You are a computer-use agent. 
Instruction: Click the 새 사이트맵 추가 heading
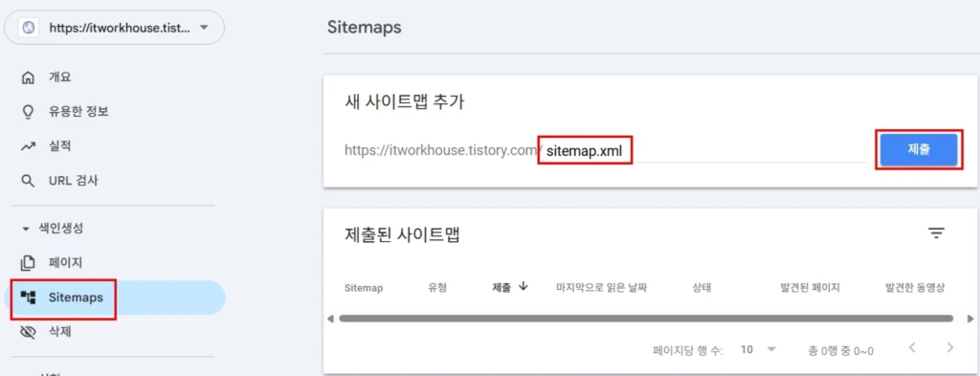click(x=405, y=102)
